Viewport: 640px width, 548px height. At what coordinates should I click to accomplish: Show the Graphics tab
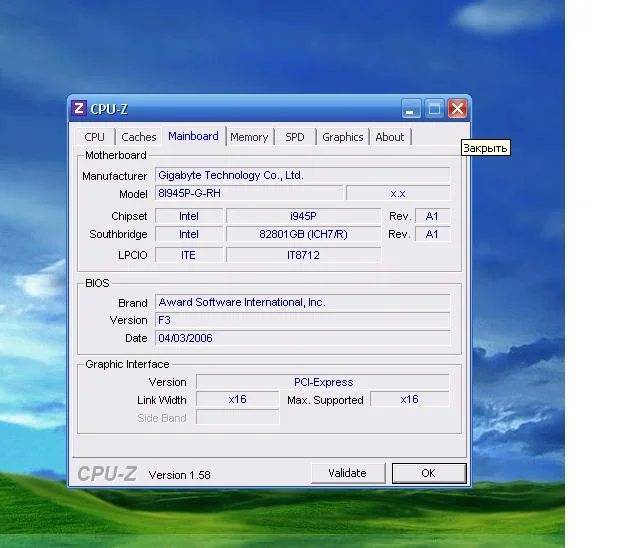tap(343, 137)
